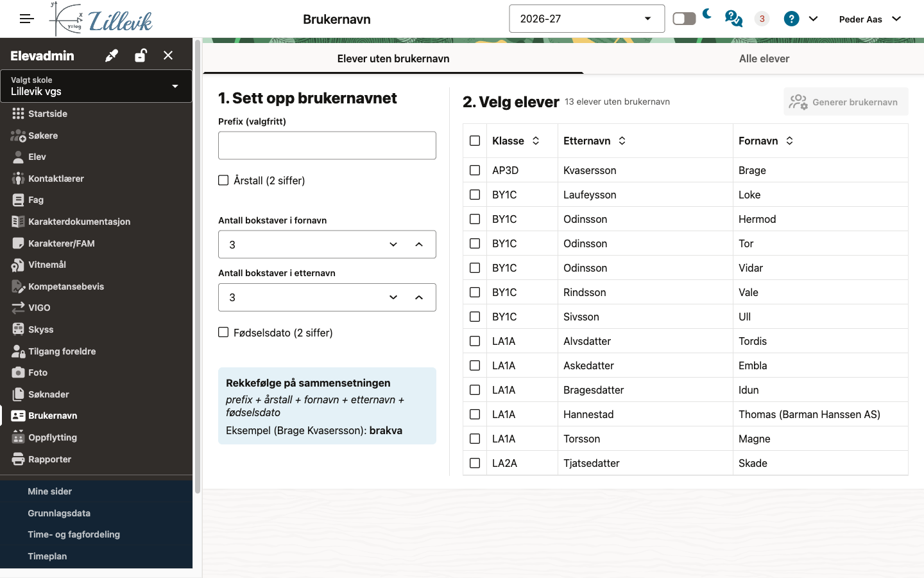Open the help question mark icon
924x578 pixels.
click(x=792, y=19)
